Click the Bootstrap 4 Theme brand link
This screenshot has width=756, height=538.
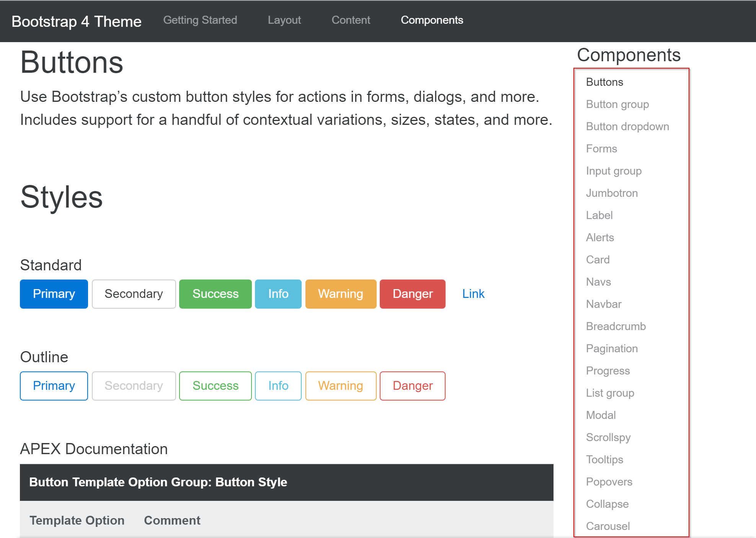point(77,21)
